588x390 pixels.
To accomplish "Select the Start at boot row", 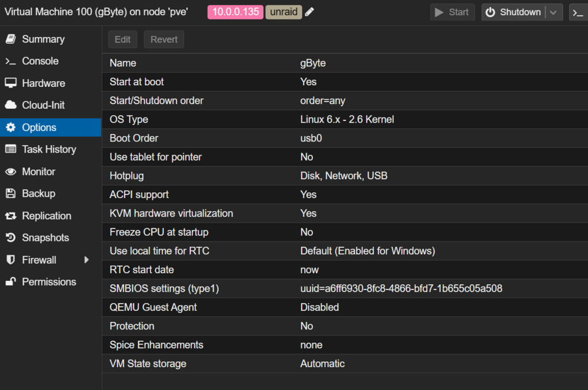I will coord(345,82).
